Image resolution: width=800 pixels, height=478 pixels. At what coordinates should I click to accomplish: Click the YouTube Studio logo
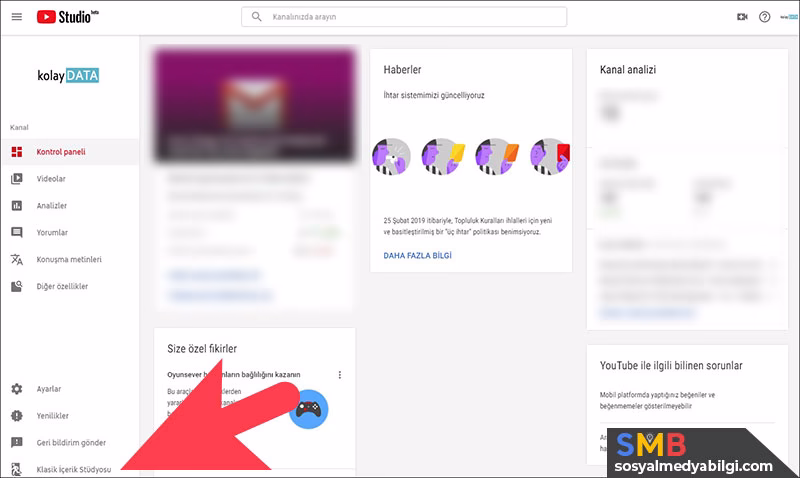click(67, 17)
